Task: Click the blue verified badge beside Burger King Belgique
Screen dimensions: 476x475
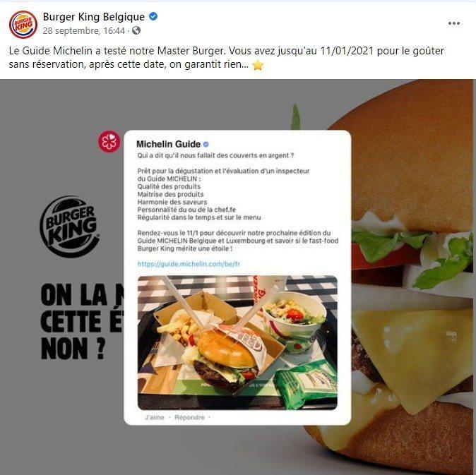Action: point(153,16)
